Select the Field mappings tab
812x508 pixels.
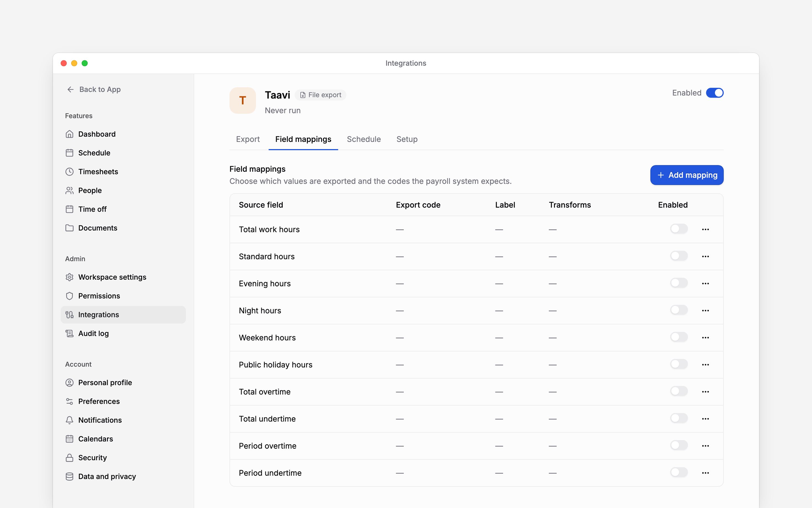[x=303, y=139]
